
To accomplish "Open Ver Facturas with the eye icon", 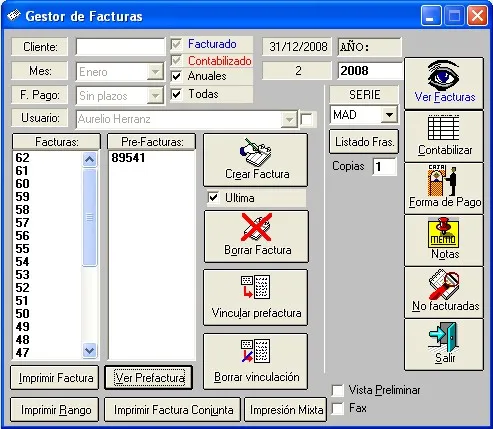I will coord(444,83).
